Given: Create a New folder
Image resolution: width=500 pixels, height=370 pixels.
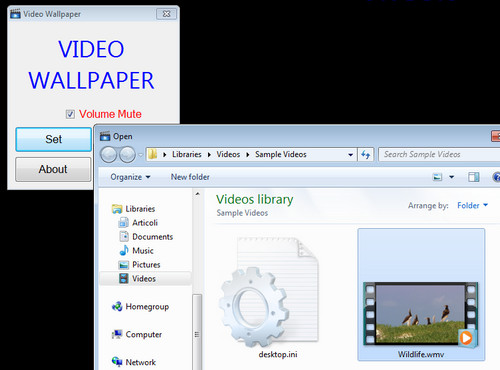Looking at the screenshot, I should point(190,177).
